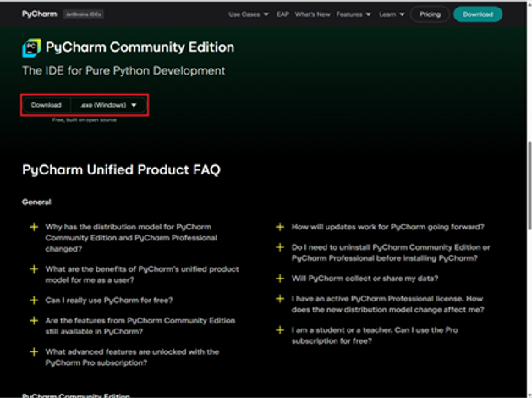
Task: Click the PyCharm logo in header
Action: [40, 14]
